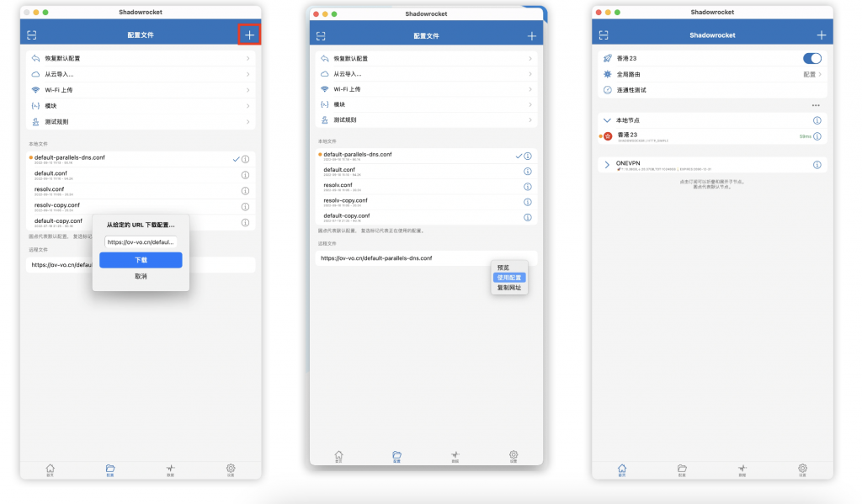862x504 pixels.
Task: Open info for default.conf in middle window
Action: 528,172
